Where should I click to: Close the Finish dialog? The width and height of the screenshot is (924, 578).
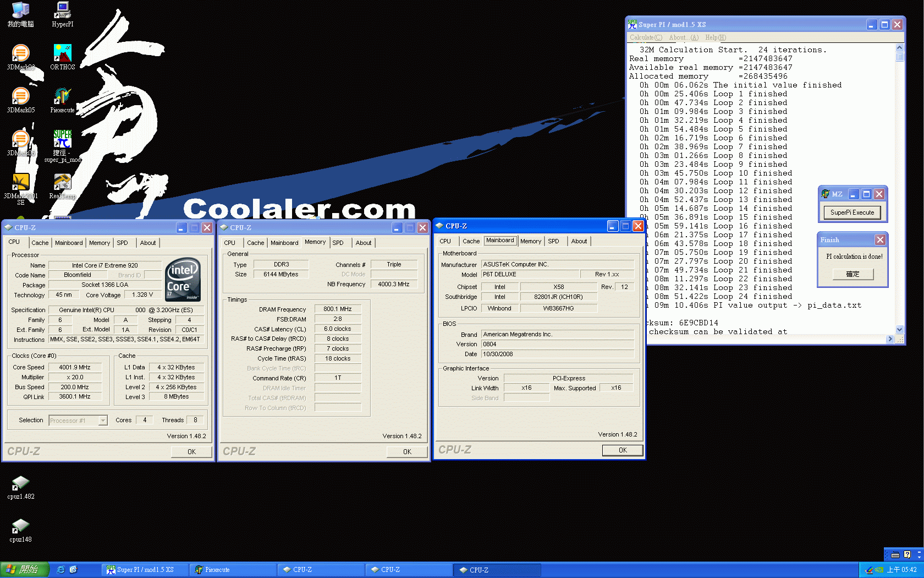pos(880,239)
